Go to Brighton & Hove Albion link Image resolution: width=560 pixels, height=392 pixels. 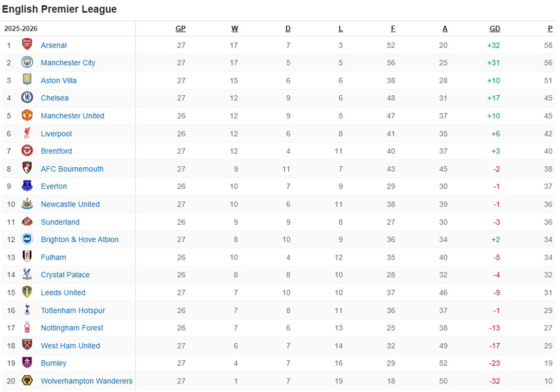80,239
